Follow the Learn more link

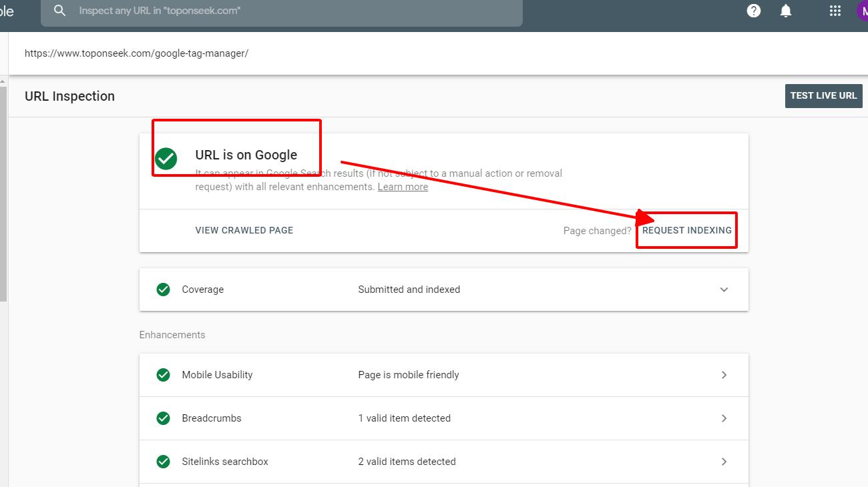click(403, 187)
